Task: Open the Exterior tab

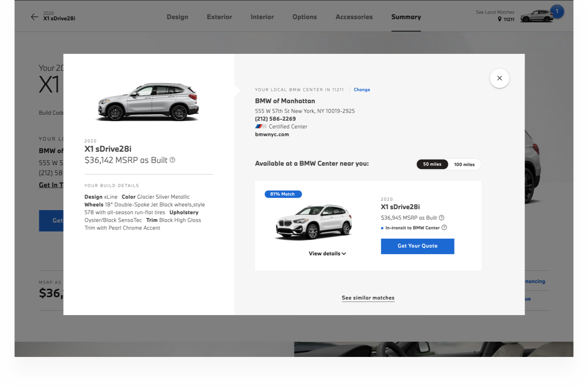Action: coord(219,17)
